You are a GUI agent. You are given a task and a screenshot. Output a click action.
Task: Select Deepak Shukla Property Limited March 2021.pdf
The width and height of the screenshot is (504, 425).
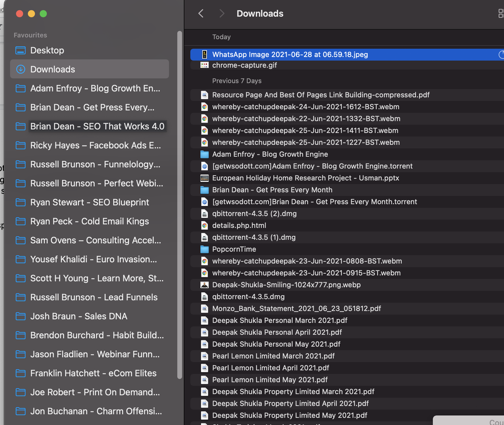click(x=347, y=392)
